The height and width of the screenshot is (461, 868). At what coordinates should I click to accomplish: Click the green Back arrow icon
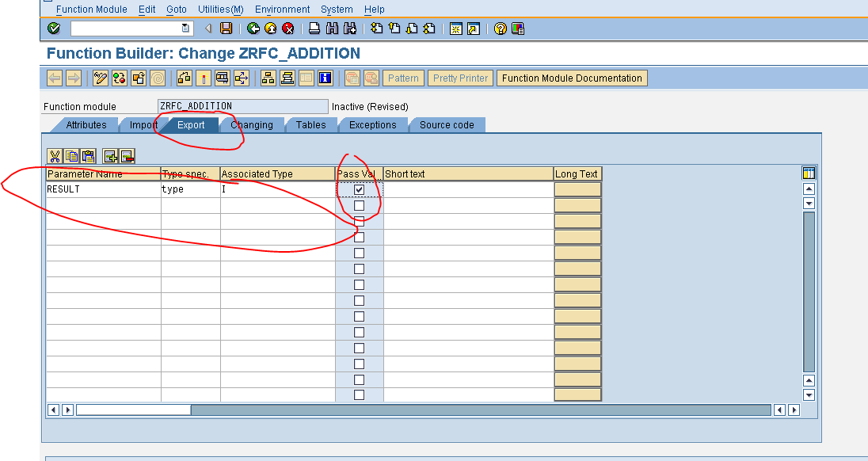pyautogui.click(x=253, y=29)
